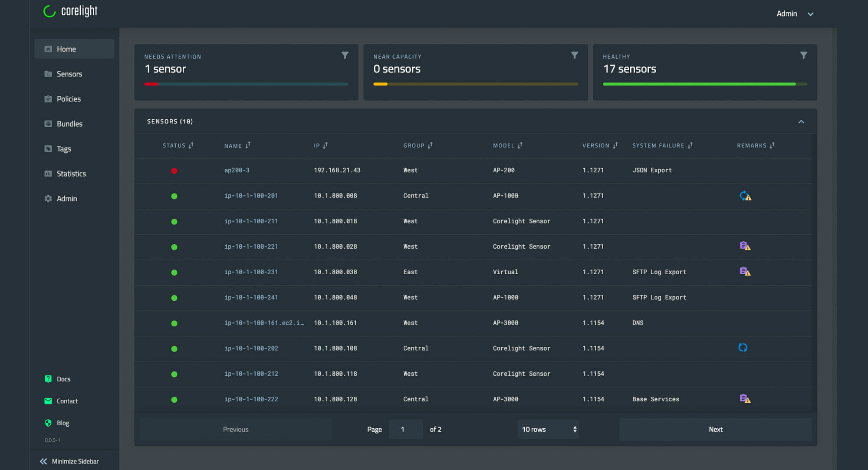Click the Near Capacity filter icon
868x470 pixels.
(574, 55)
